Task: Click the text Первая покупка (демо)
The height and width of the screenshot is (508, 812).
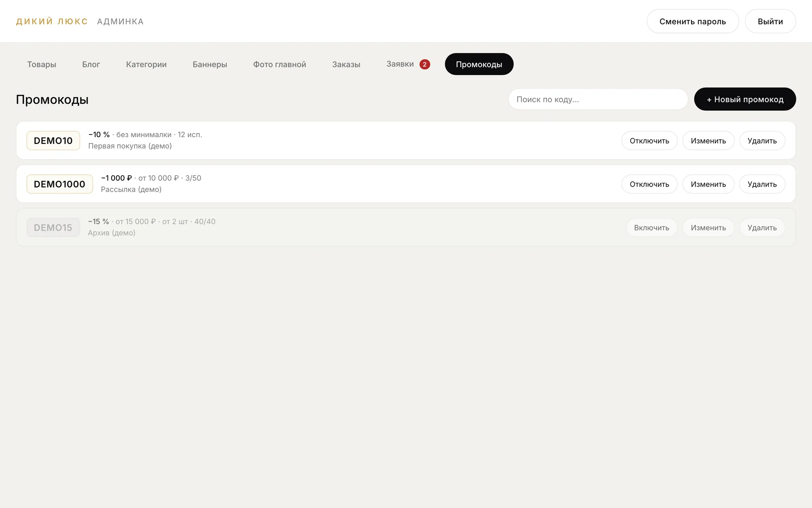Action: click(130, 146)
